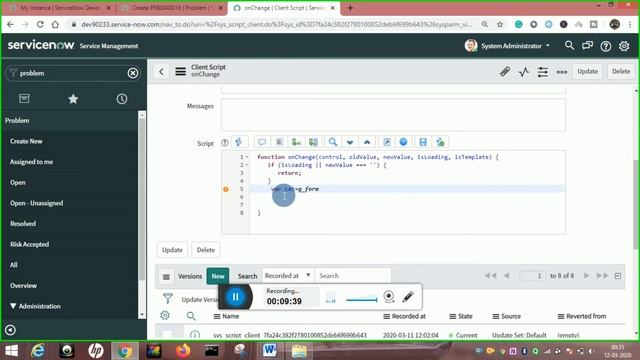
Task: Open the Versions list menu icon
Action: pos(166,277)
